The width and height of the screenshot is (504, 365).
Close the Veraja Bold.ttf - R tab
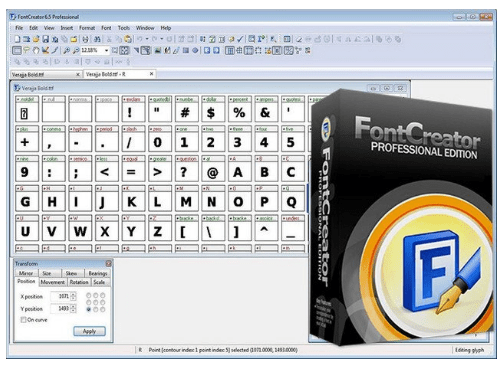point(151,74)
